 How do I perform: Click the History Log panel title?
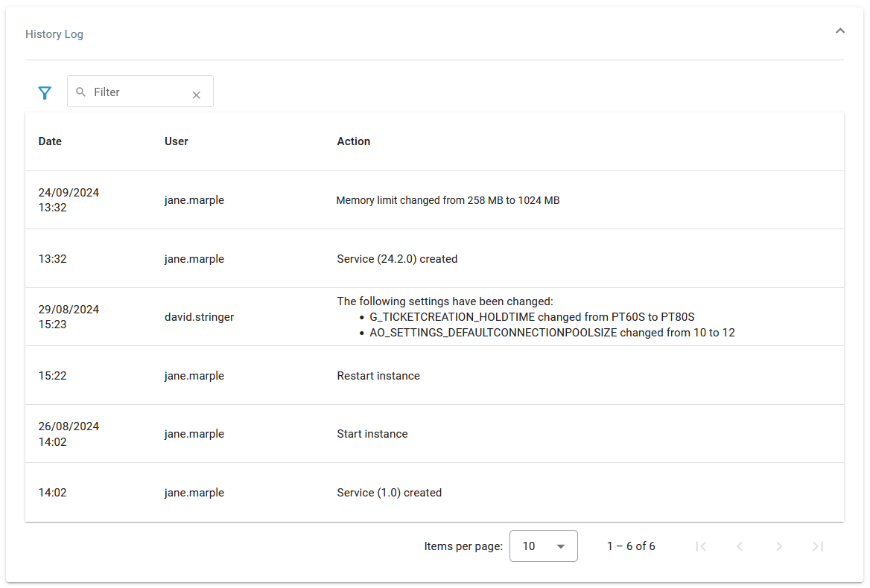click(x=54, y=34)
